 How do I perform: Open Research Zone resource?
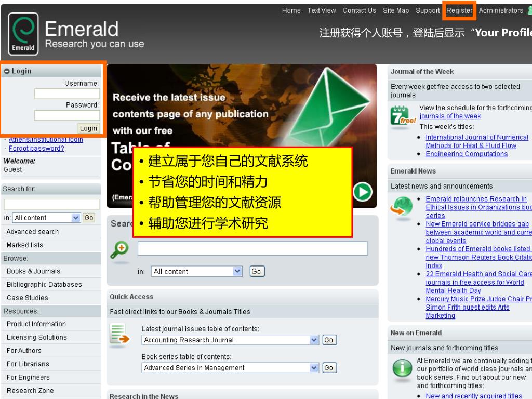[x=30, y=391]
